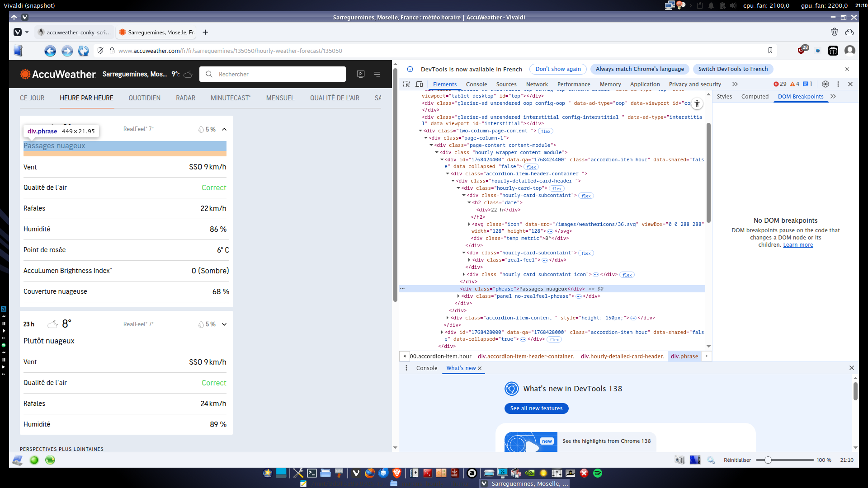Image resolution: width=868 pixels, height=488 pixels.
Task: Click See all new features button
Action: [536, 408]
